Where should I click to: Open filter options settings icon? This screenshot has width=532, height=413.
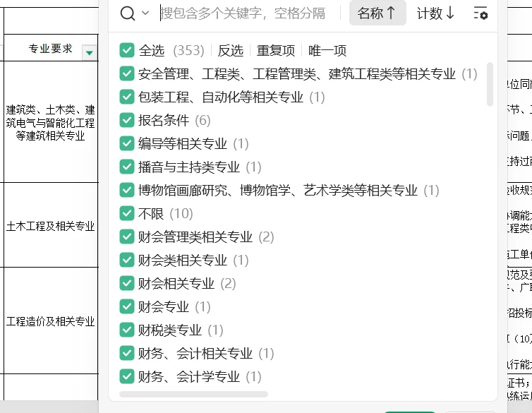[x=480, y=13]
